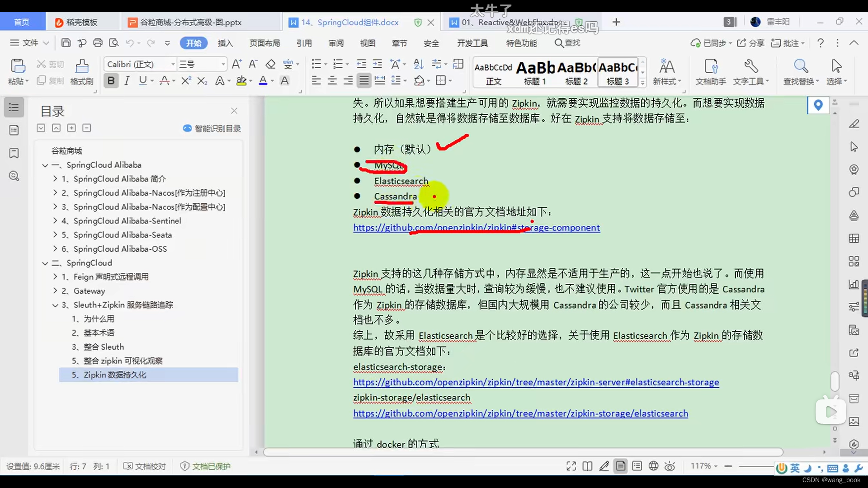This screenshot has height=488, width=868.
Task: Click the zoom slider minus button
Action: click(728, 466)
